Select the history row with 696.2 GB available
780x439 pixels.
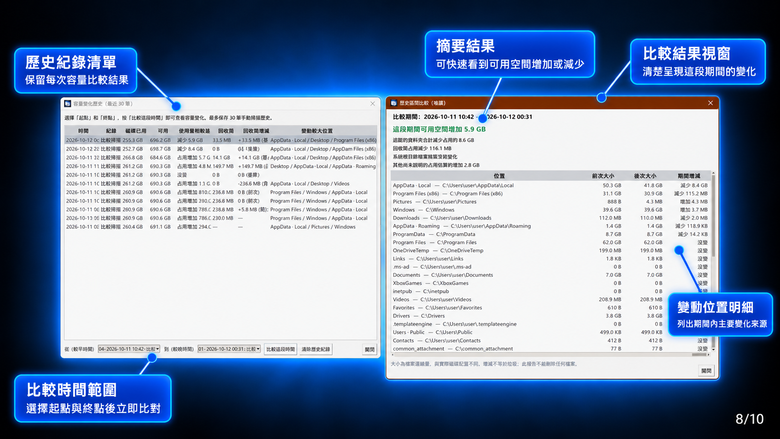pyautogui.click(x=221, y=140)
